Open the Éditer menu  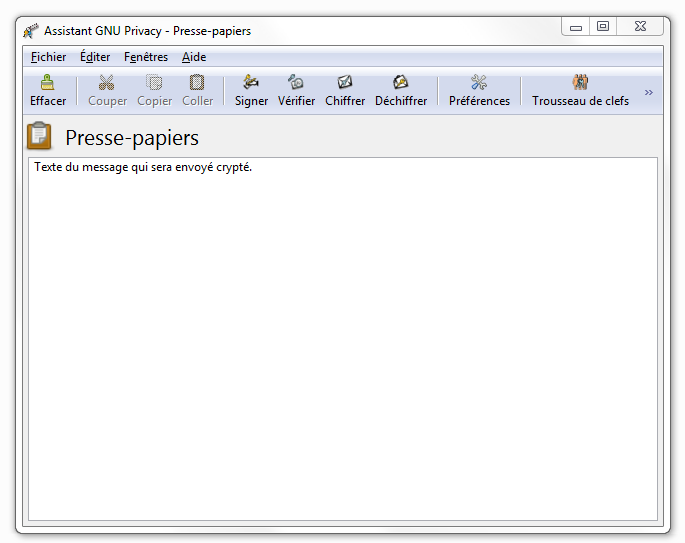pos(95,57)
